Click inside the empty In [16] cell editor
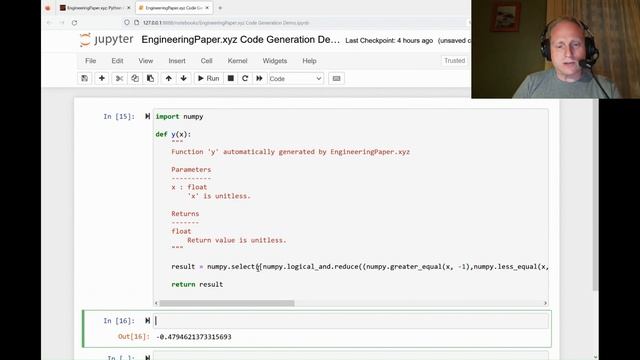 pos(351,321)
